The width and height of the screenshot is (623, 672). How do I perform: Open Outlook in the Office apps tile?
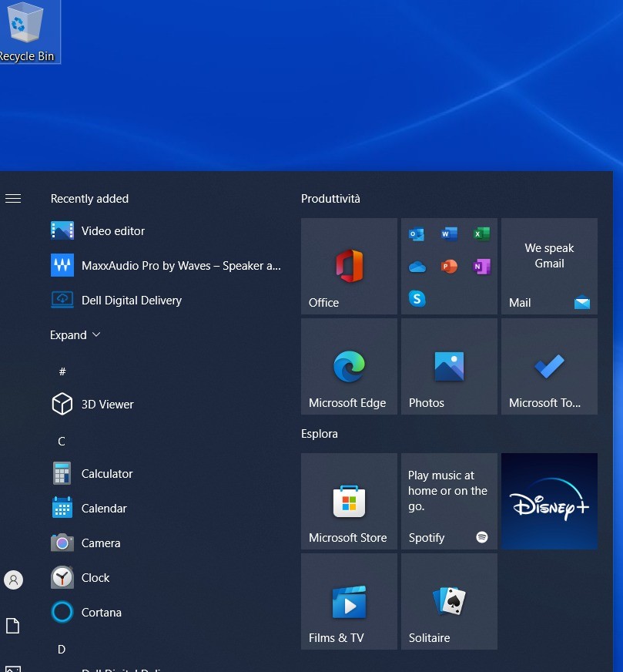(x=417, y=234)
